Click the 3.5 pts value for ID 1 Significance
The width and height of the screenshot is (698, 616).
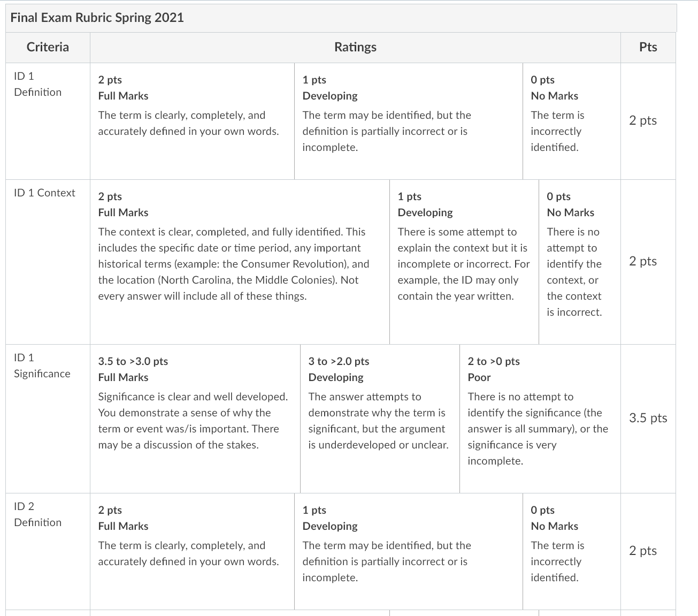tap(648, 418)
